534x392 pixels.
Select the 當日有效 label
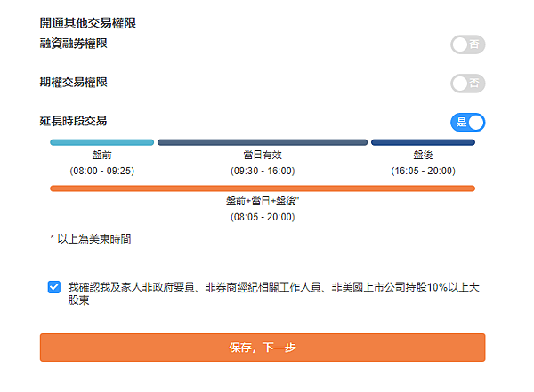tap(263, 155)
